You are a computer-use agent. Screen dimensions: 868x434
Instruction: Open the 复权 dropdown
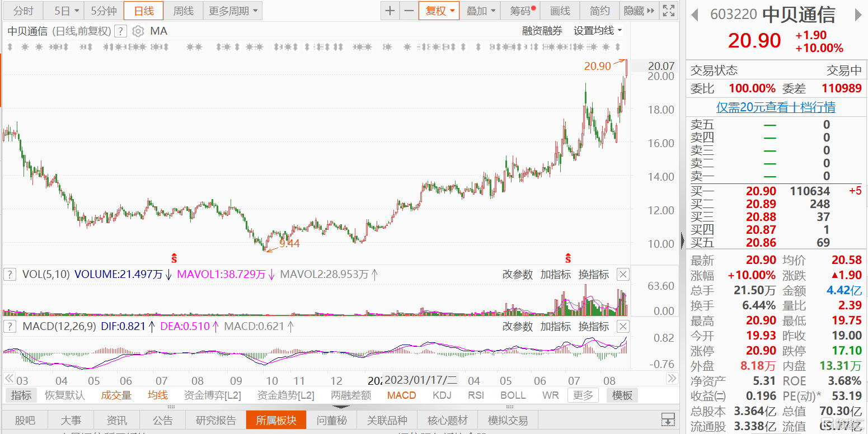439,11
